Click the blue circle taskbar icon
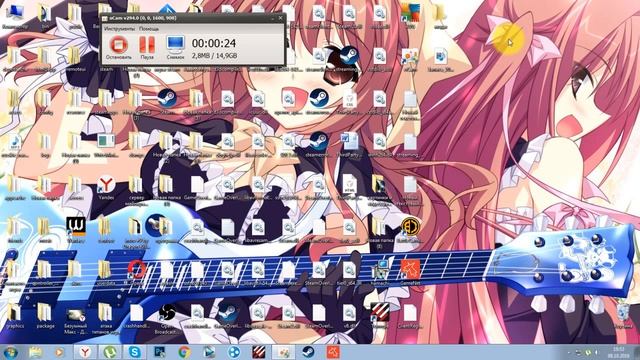This screenshot has width=640, height=360. click(233, 352)
